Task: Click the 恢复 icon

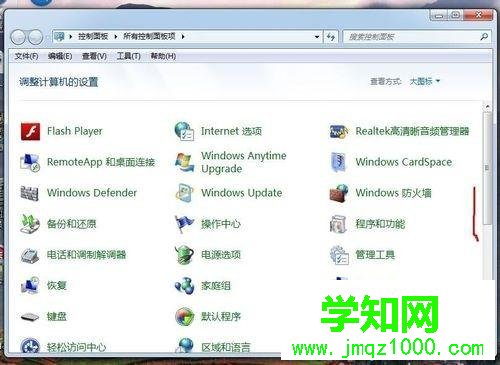Action: pyautogui.click(x=30, y=286)
